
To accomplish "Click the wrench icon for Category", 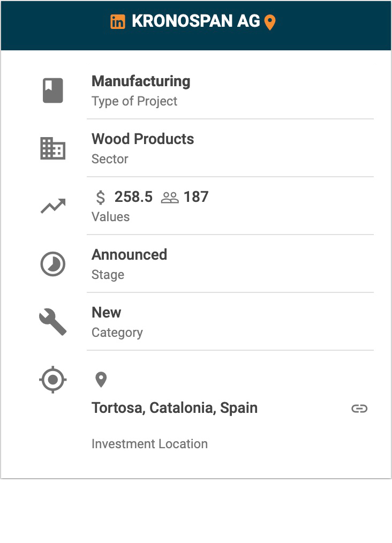I will click(53, 322).
